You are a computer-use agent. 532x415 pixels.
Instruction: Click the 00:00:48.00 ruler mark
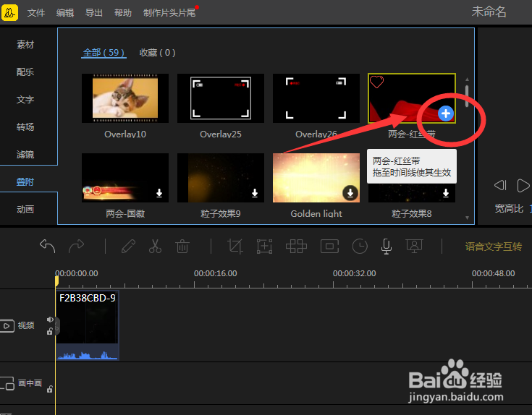click(494, 273)
